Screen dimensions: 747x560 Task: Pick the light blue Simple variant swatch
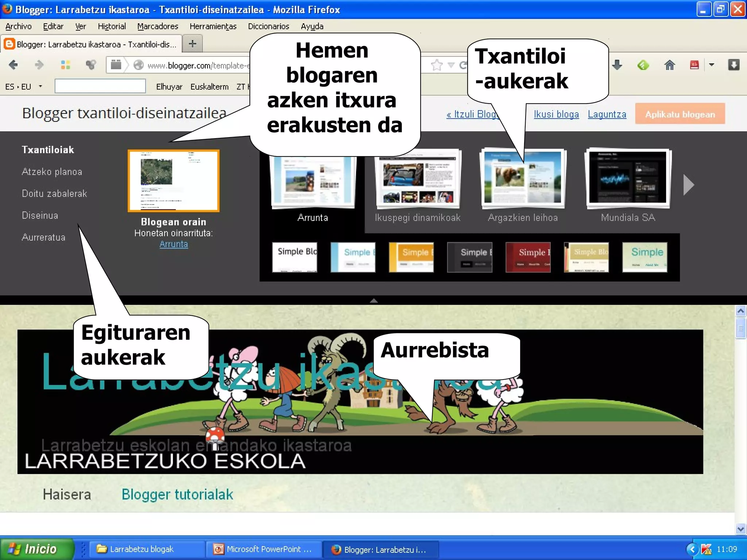[x=353, y=257]
